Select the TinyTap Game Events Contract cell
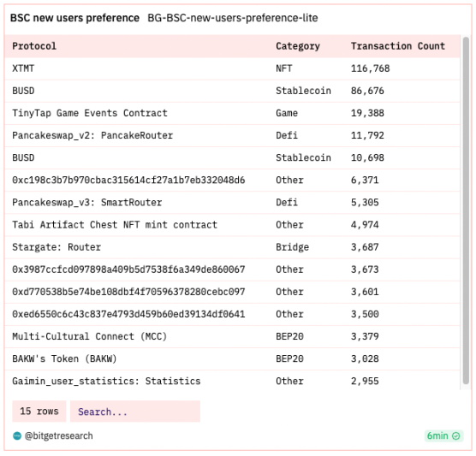Viewport: 476px width, 456px height. (90, 113)
